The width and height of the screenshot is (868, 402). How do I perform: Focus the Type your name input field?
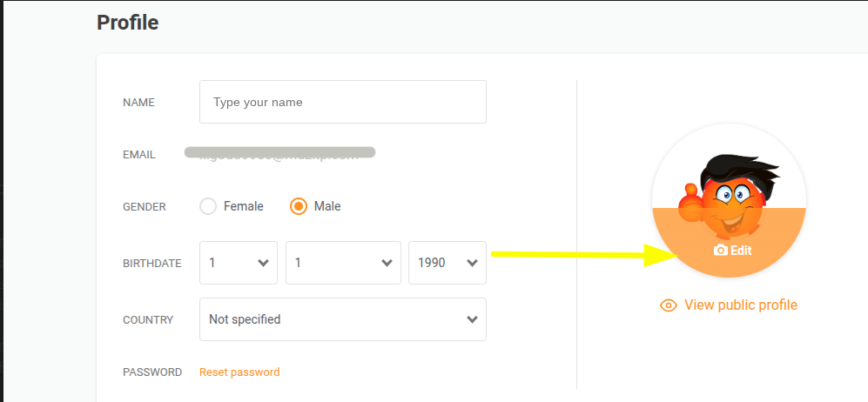coord(343,102)
